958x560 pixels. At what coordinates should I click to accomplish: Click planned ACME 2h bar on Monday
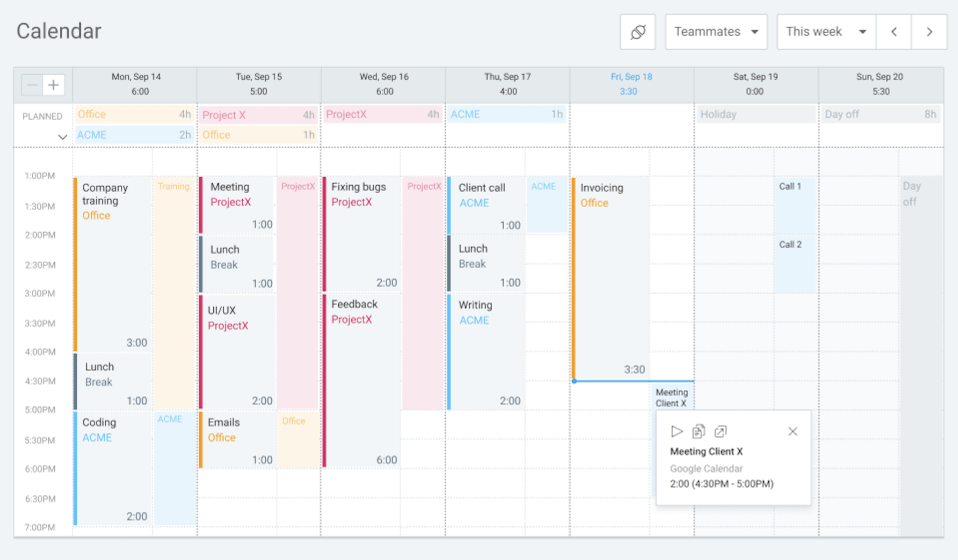coord(134,135)
